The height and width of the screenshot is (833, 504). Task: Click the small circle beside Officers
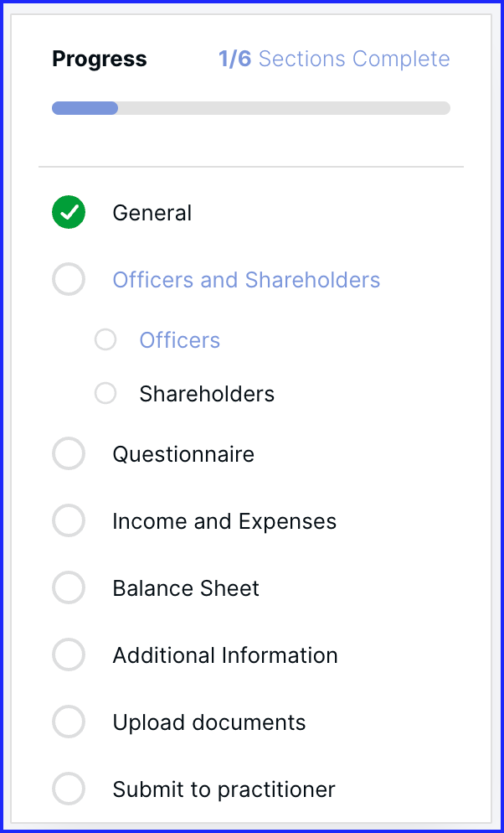click(105, 339)
